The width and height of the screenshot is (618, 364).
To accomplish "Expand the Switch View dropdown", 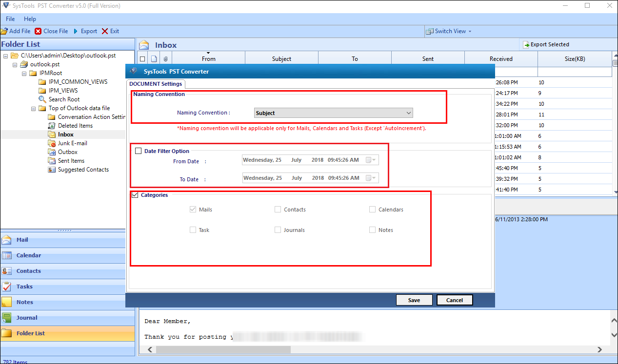I will click(x=449, y=31).
